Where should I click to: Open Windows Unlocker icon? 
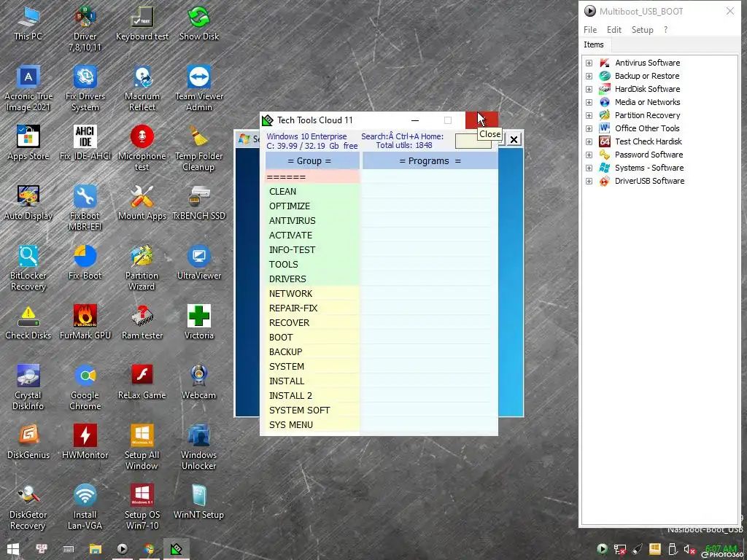[x=198, y=448]
